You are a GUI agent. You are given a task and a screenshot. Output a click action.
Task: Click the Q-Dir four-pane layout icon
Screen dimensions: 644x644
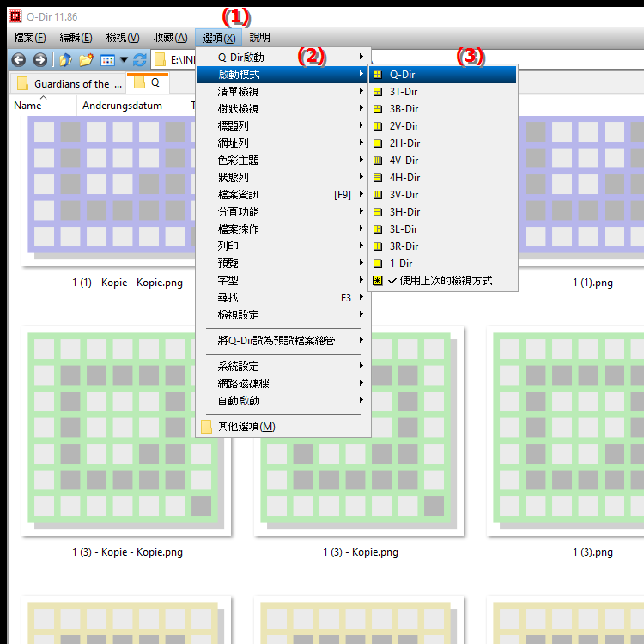tap(378, 75)
